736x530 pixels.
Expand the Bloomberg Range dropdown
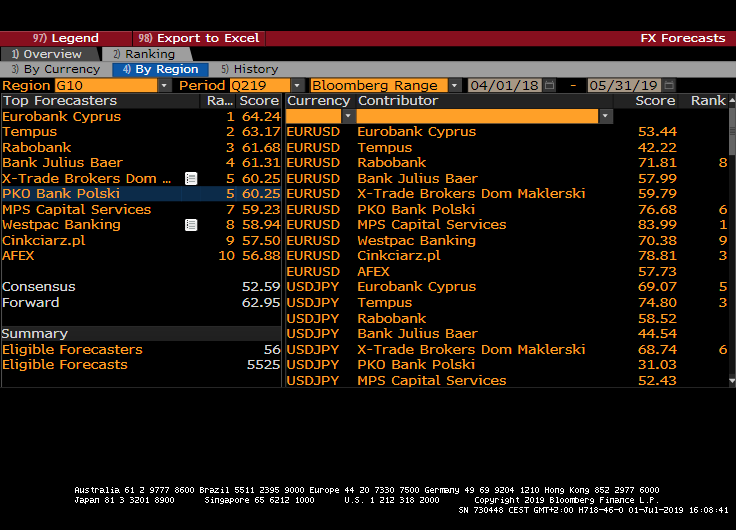[454, 86]
